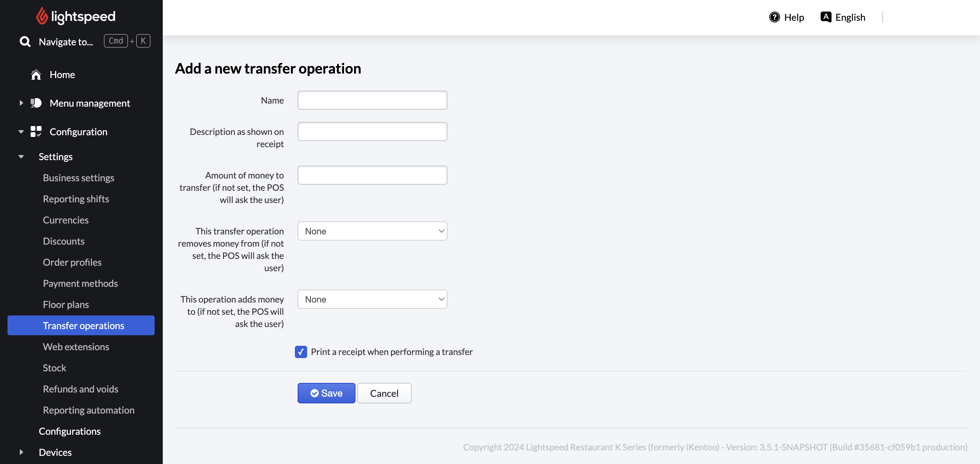Viewport: 980px width, 464px height.
Task: Cancel adding the transfer operation
Action: tap(384, 393)
